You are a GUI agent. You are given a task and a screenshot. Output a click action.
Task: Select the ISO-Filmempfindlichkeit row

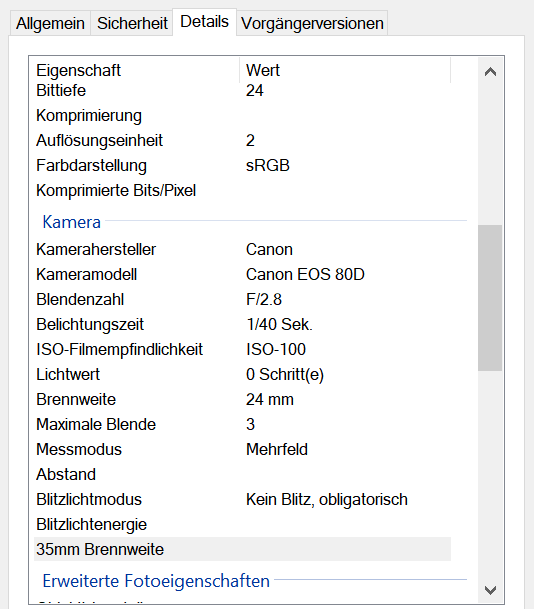pyautogui.click(x=242, y=349)
